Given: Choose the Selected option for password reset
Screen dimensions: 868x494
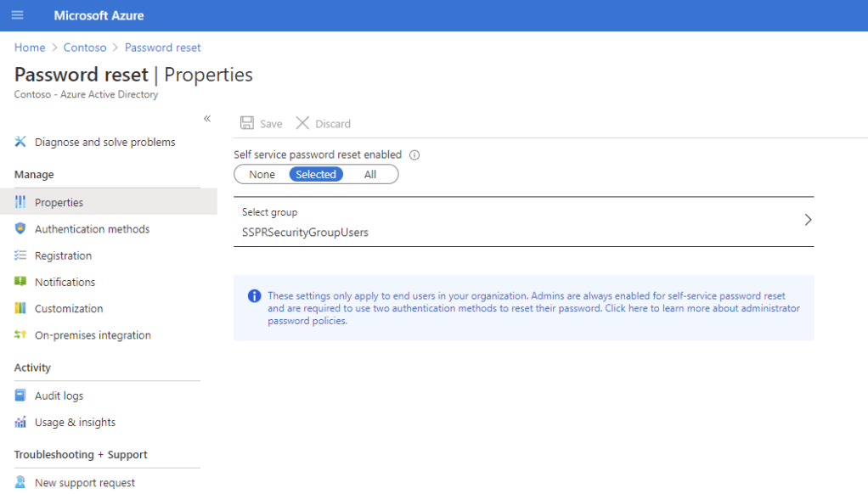Looking at the screenshot, I should click(x=316, y=174).
